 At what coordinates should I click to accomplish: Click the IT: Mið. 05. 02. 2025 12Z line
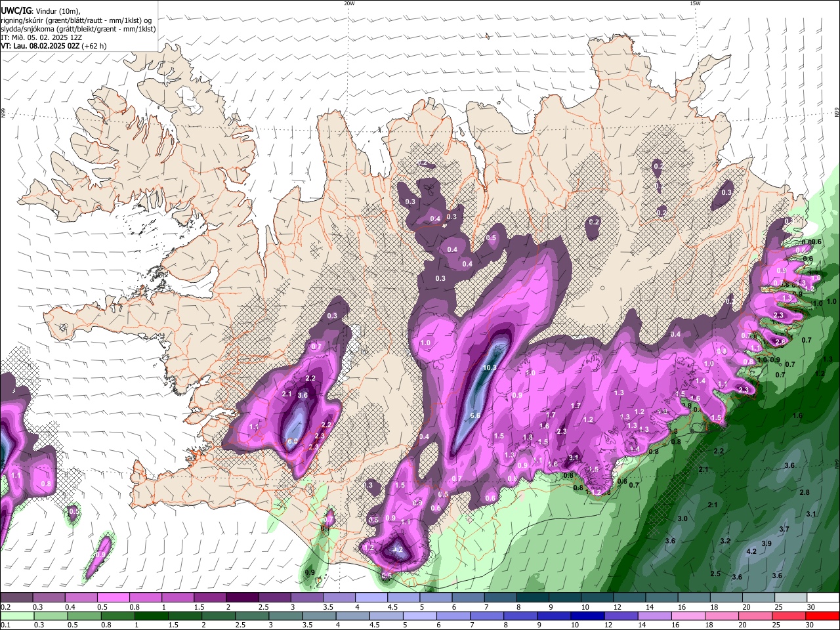click(41, 37)
